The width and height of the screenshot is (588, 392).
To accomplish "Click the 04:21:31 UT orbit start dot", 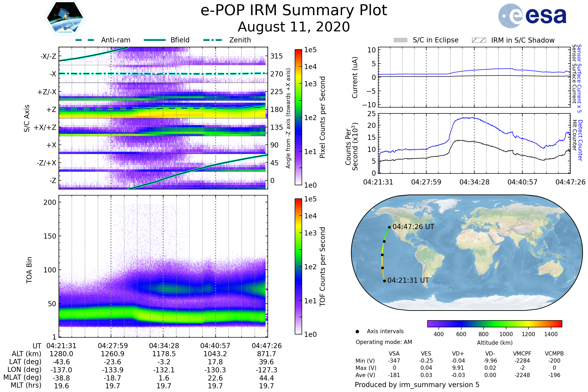I will click(x=384, y=281).
